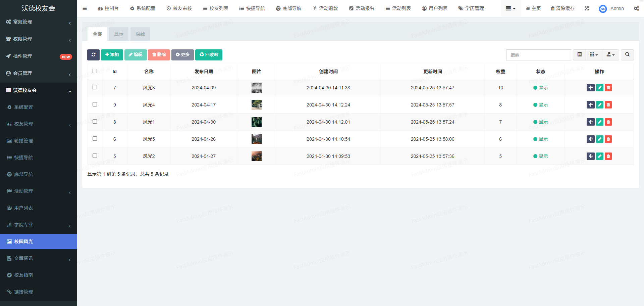This screenshot has height=306, width=644.
Task: Open 文章资讯 in the sidebar
Action: [x=39, y=258]
